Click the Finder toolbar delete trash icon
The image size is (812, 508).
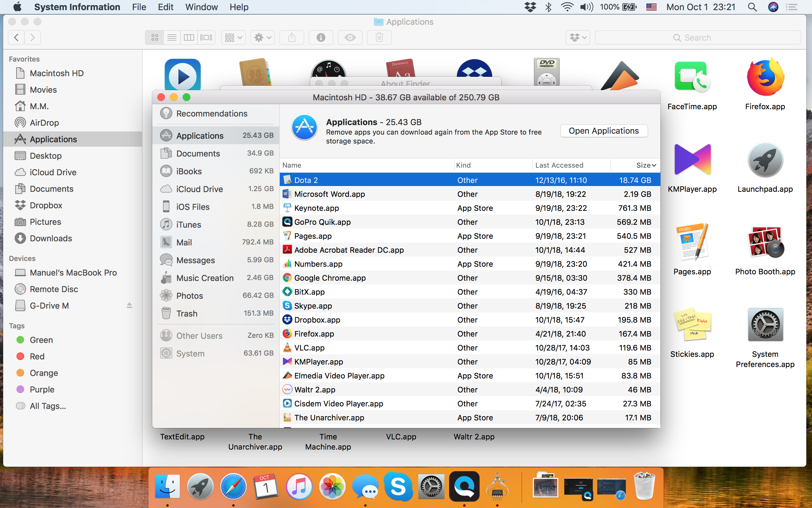point(379,37)
